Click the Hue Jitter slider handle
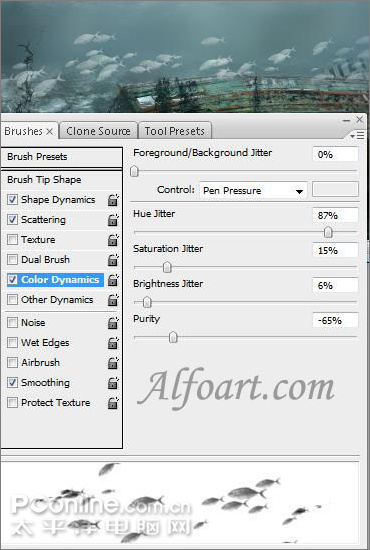370x550 pixels. [328, 232]
